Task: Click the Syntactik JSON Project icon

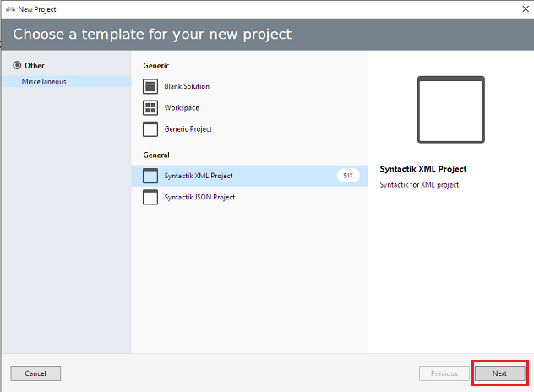Action: point(150,197)
